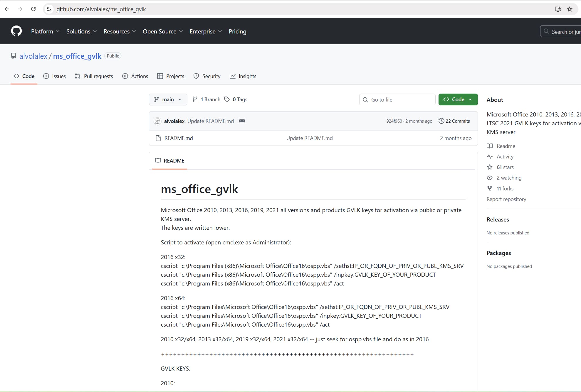The width and height of the screenshot is (581, 392).
Task: Open the Insights graphs
Action: click(243, 76)
